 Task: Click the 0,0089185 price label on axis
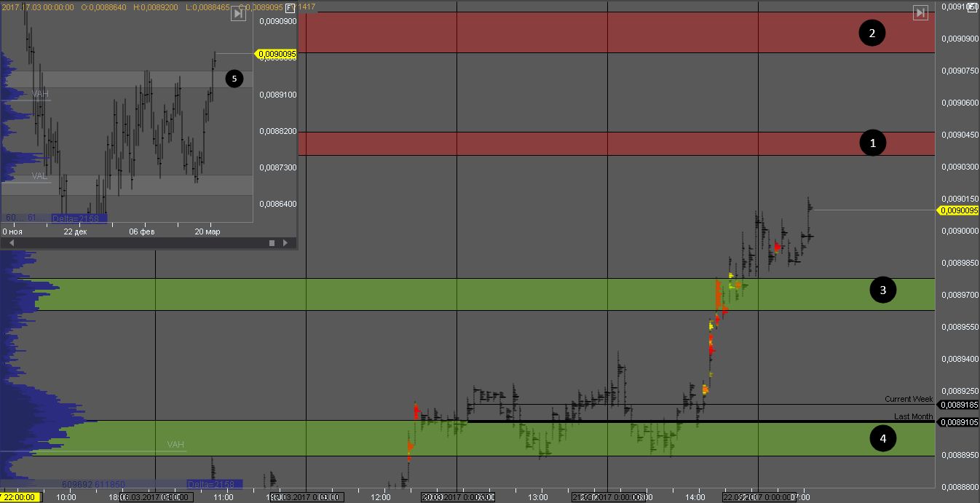click(957, 405)
